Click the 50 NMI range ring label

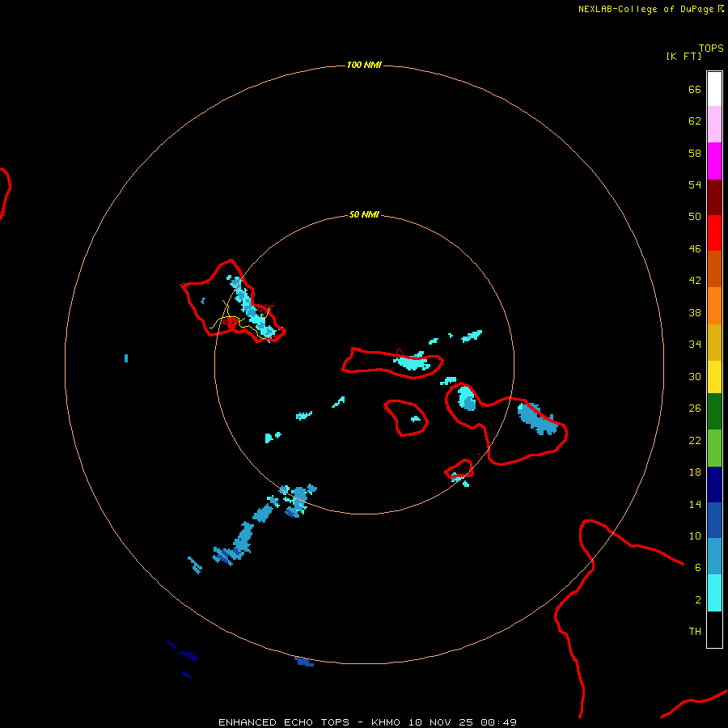[364, 214]
